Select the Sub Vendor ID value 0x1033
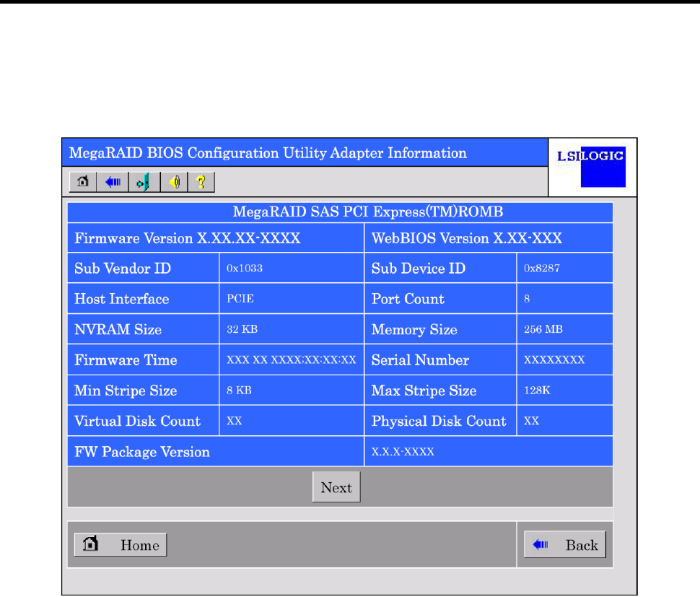This screenshot has width=700, height=597. pos(245,269)
